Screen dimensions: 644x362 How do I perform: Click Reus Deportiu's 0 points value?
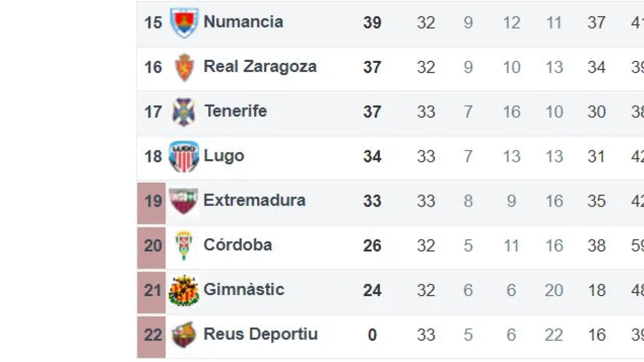coord(372,335)
